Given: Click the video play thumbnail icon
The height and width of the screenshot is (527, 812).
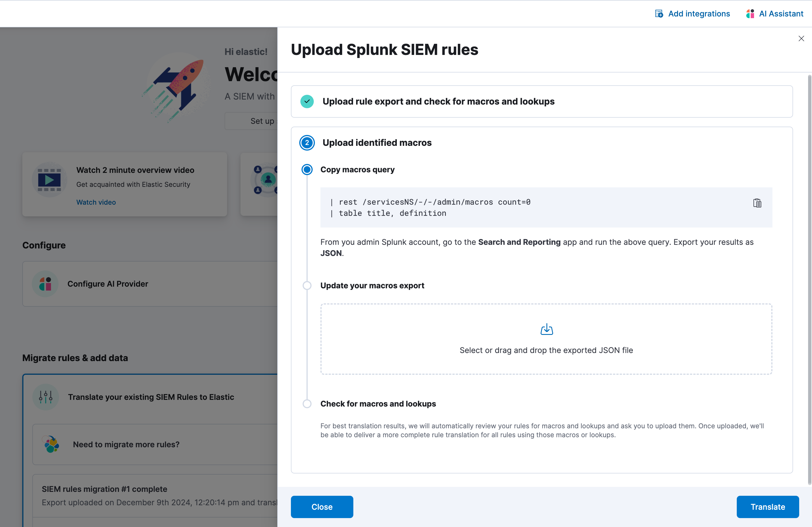Looking at the screenshot, I should coord(49,180).
